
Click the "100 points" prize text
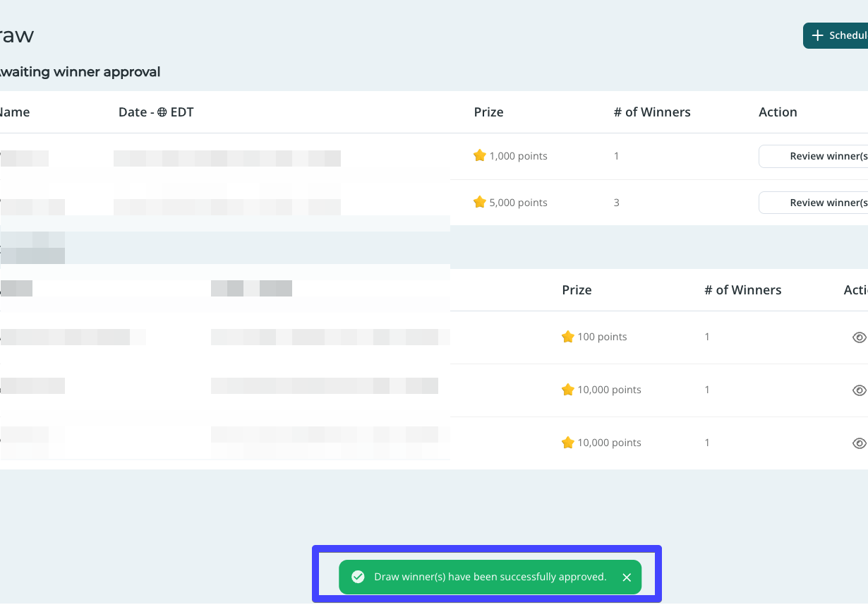[602, 337]
